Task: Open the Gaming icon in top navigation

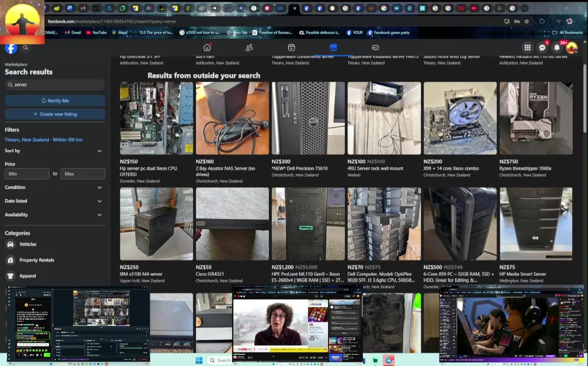Action: pos(376,48)
